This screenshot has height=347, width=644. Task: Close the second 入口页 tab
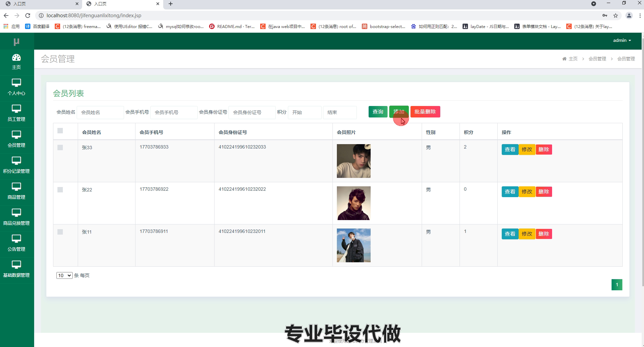158,4
